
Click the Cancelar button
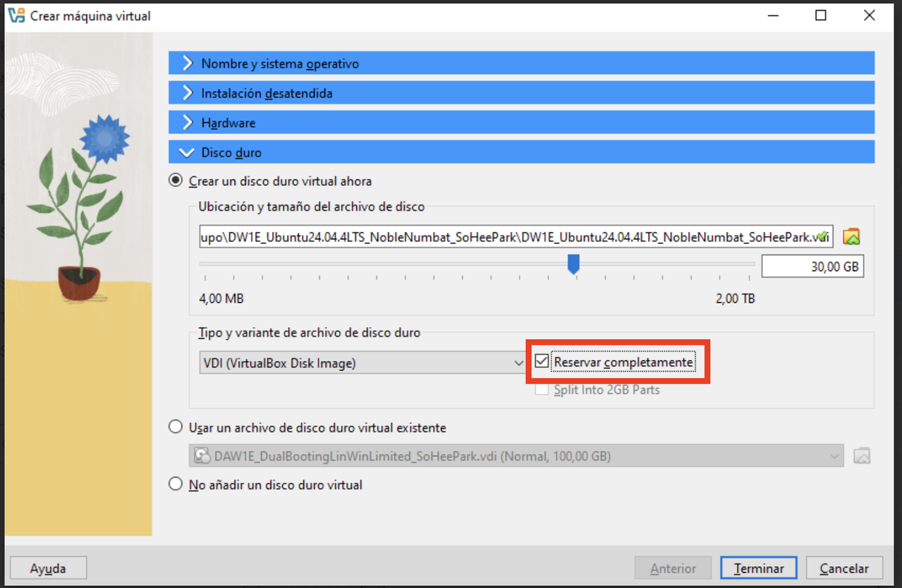coord(844,568)
